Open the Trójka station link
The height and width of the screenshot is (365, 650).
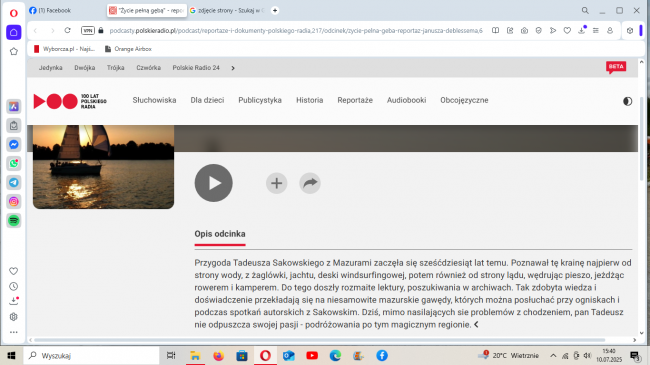(x=115, y=68)
